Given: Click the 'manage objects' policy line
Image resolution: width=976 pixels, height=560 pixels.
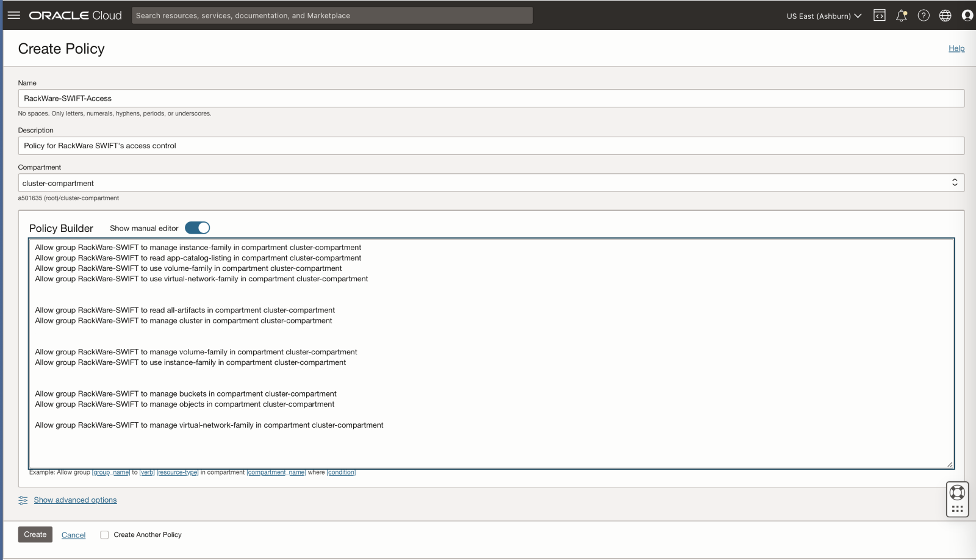Looking at the screenshot, I should 185,404.
